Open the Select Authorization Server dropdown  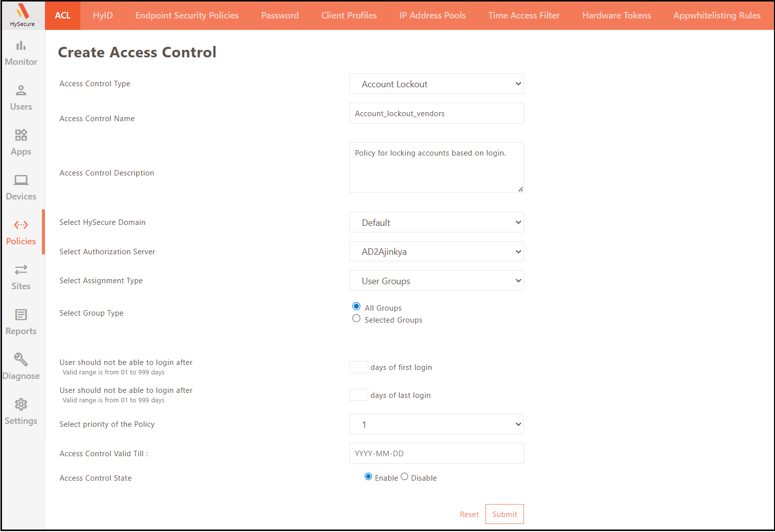pos(436,252)
